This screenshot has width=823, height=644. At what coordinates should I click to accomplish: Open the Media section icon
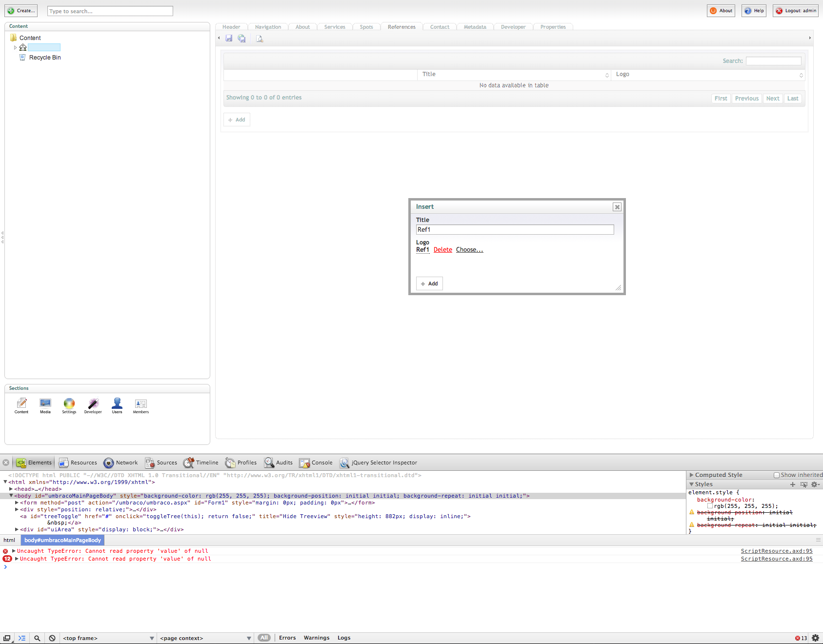coord(45,405)
